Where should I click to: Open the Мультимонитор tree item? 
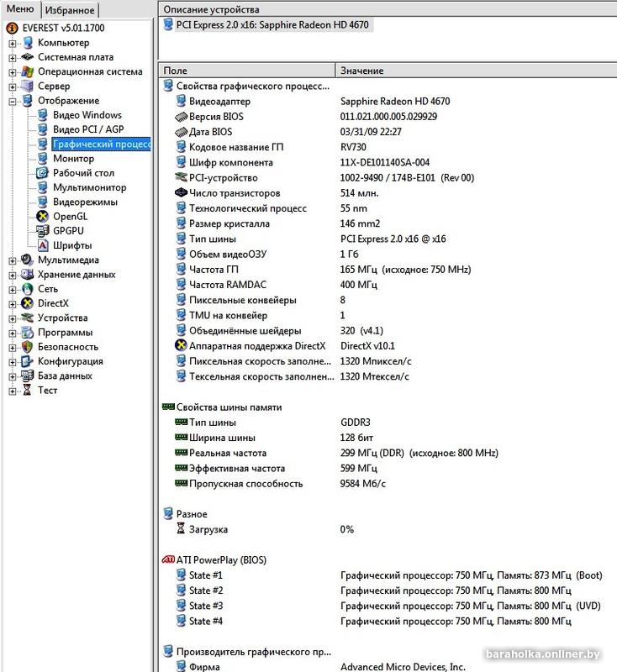90,187
